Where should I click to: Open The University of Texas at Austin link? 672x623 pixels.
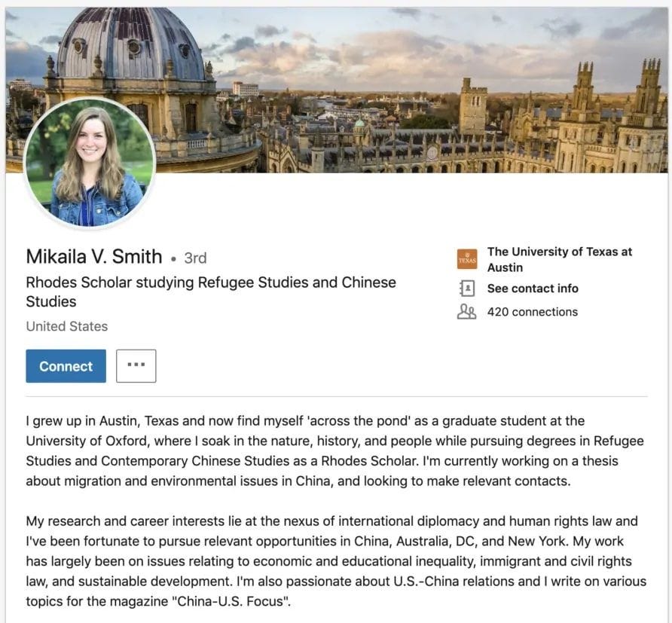tap(559, 259)
